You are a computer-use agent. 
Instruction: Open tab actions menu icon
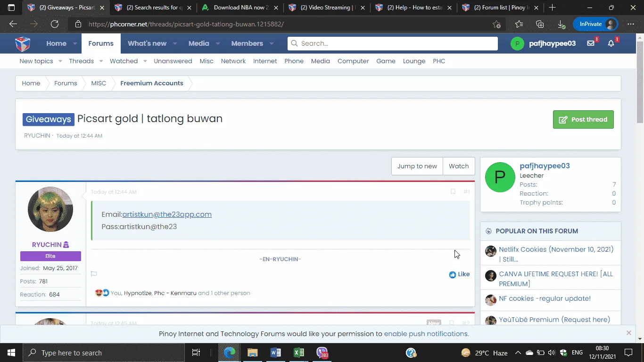(x=11, y=8)
